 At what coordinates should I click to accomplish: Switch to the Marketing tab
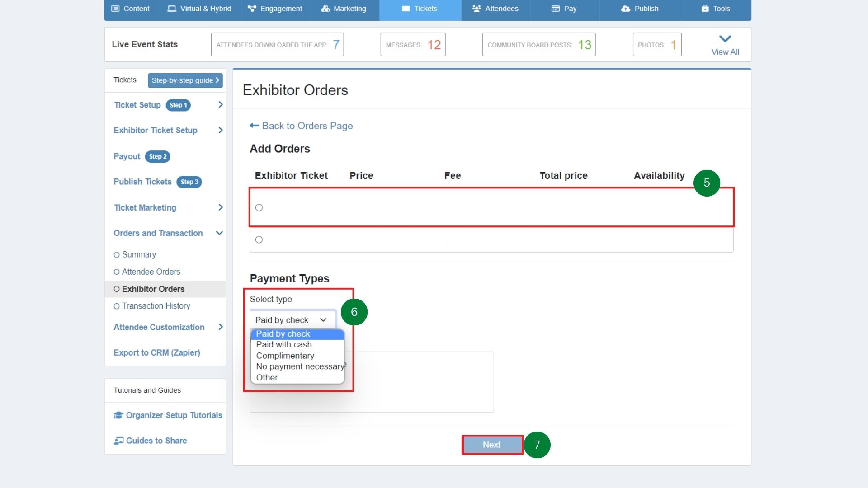pyautogui.click(x=344, y=9)
